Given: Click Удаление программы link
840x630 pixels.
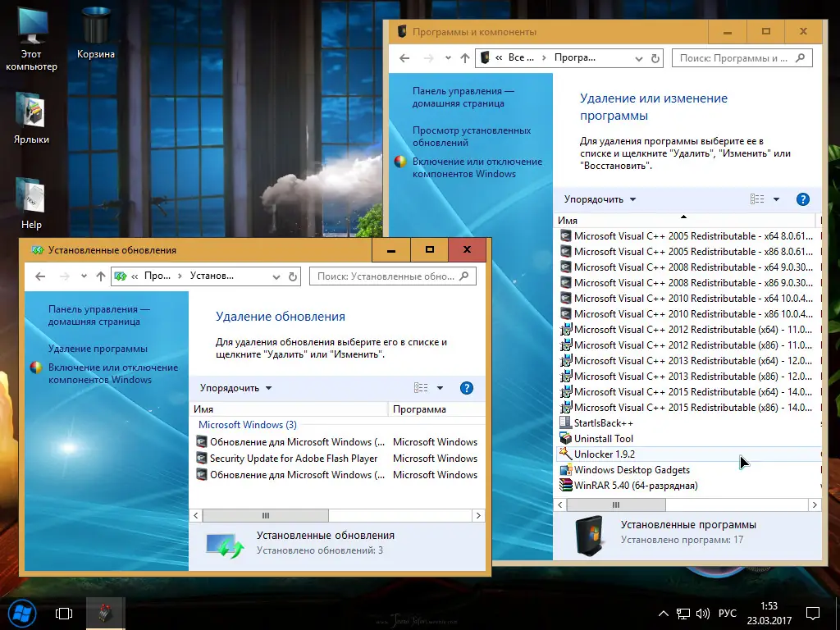Looking at the screenshot, I should click(x=98, y=348).
